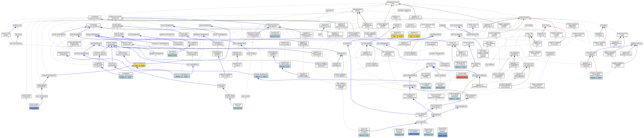Select the 'neural tube closure' node
The height and width of the screenshot is (138, 644).
[x=238, y=107]
